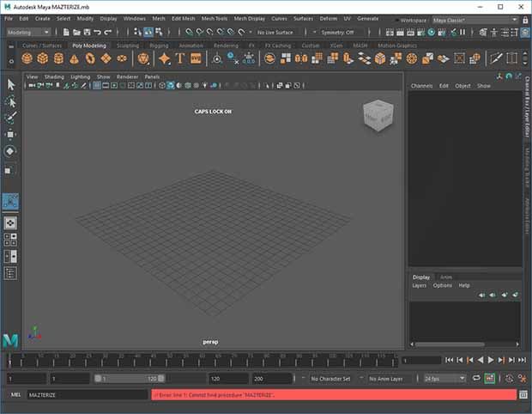Viewport: 532px width, 414px height.
Task: Open the No Live Surface dropdown
Action: pyautogui.click(x=275, y=33)
